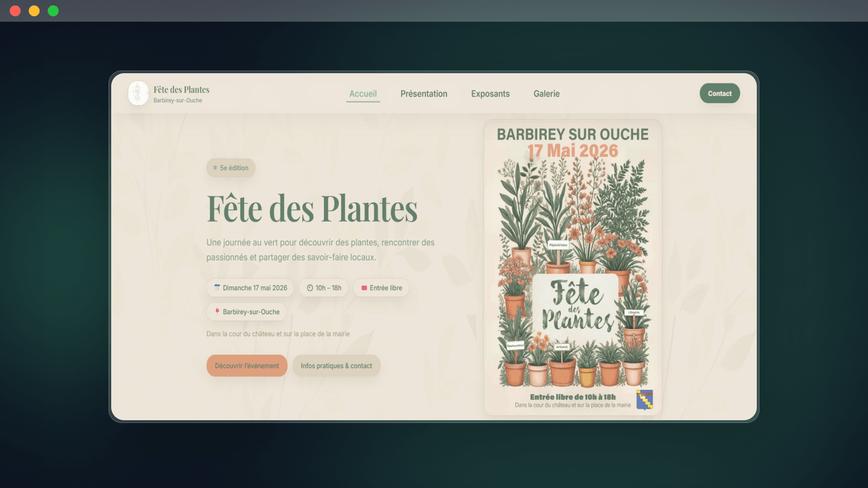The image size is (868, 488).
Task: Click the map pin icon on Barbirey-sur-Ouche
Action: (217, 312)
